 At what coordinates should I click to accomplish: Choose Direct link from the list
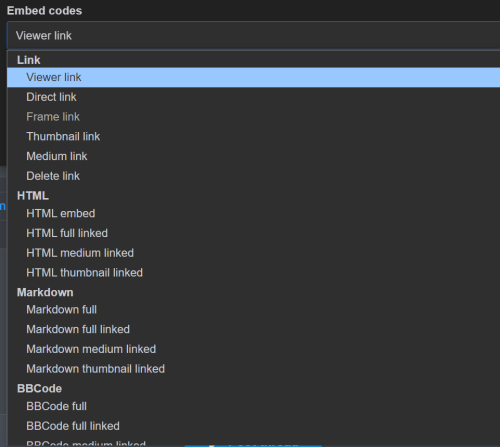253,97
